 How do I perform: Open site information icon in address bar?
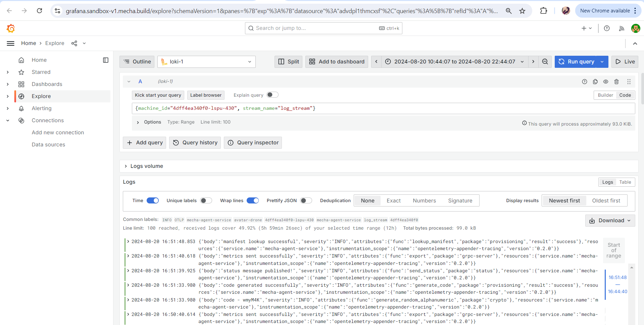pos(58,11)
